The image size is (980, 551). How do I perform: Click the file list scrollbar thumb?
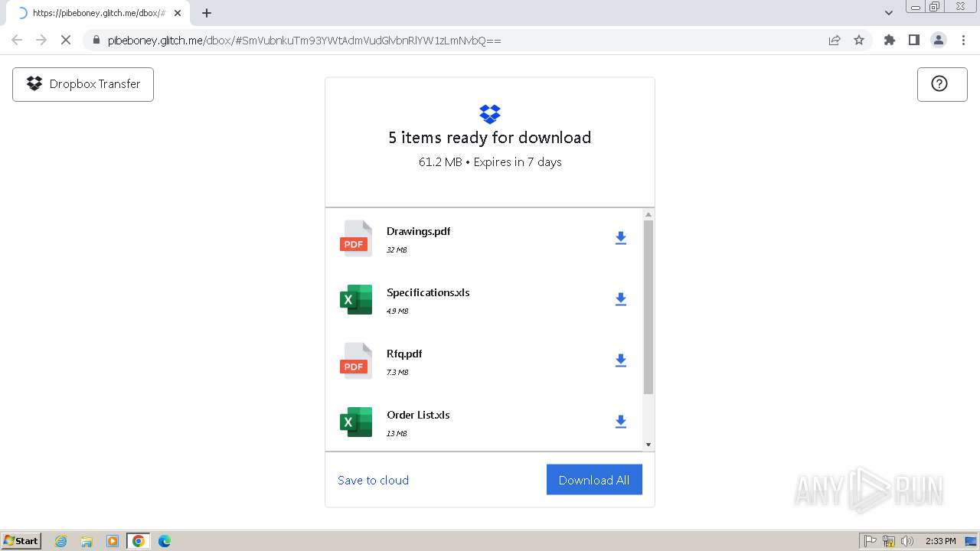(648, 307)
